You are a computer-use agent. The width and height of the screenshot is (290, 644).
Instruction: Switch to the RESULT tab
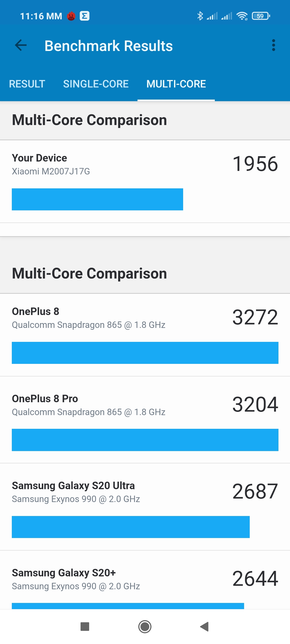coord(27,84)
